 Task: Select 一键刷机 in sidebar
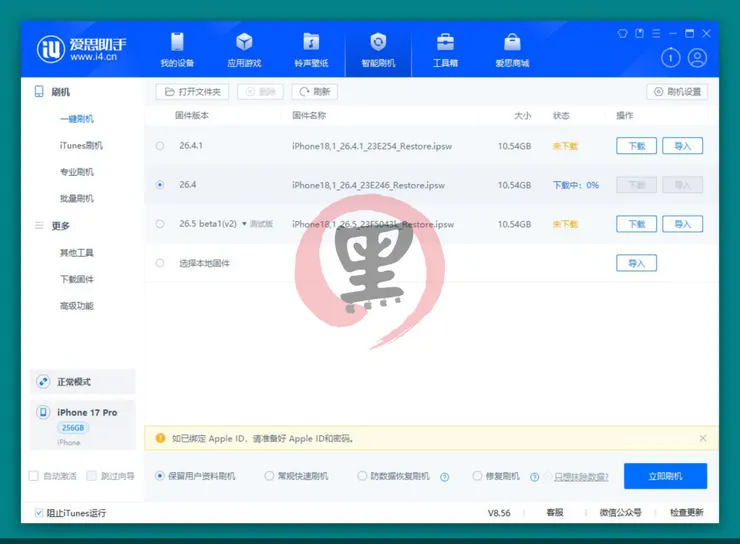(76, 119)
